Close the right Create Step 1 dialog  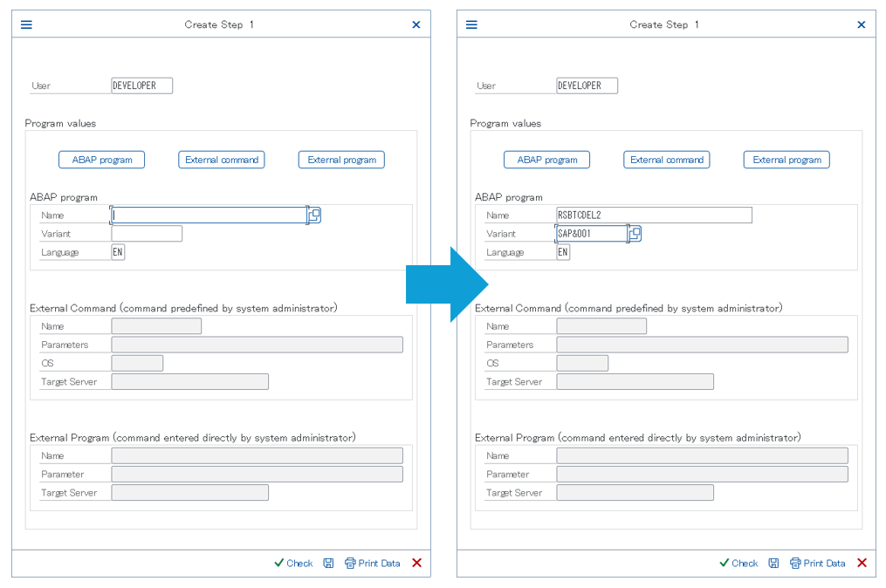click(x=862, y=24)
